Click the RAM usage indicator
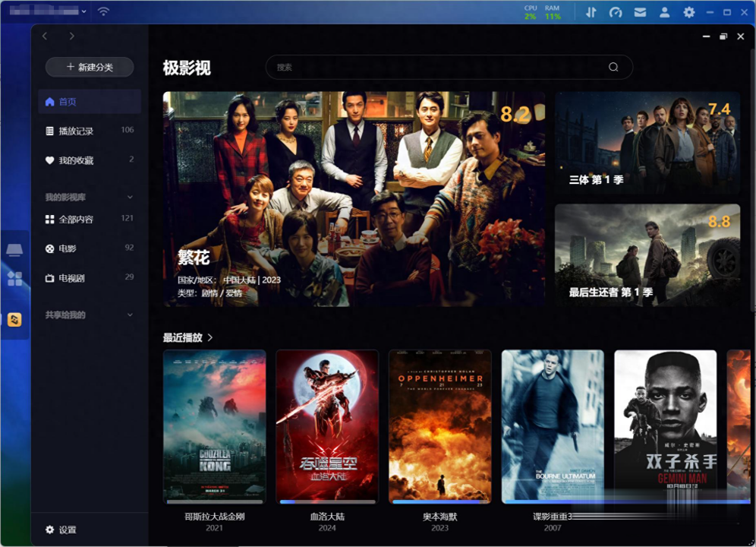 (x=553, y=13)
